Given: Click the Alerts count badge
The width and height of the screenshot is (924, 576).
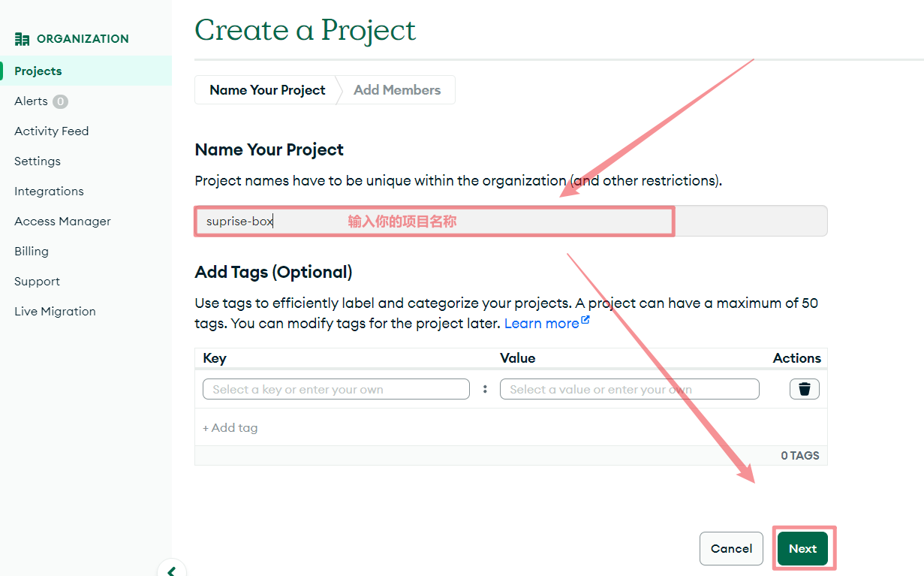Looking at the screenshot, I should pyautogui.click(x=60, y=101).
